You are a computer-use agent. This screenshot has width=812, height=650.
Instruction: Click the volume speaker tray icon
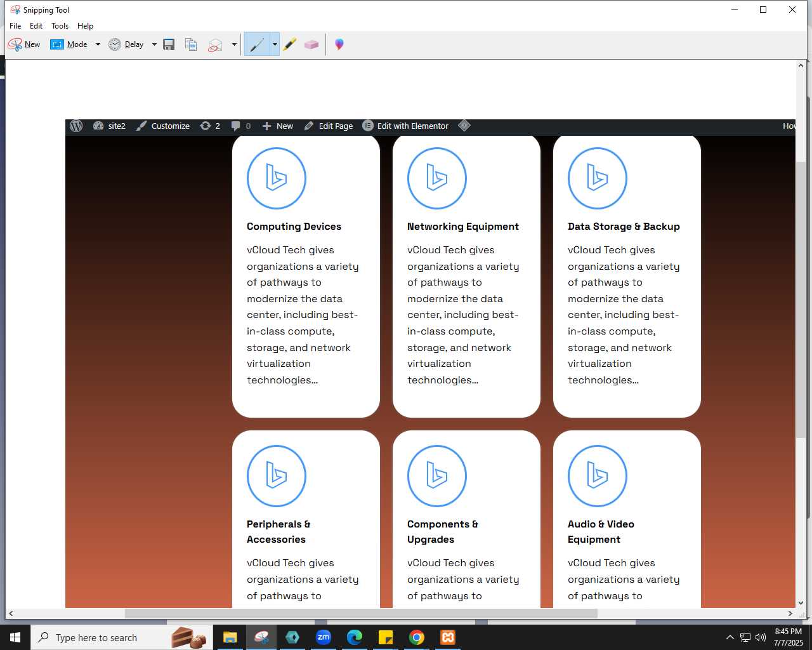(761, 637)
